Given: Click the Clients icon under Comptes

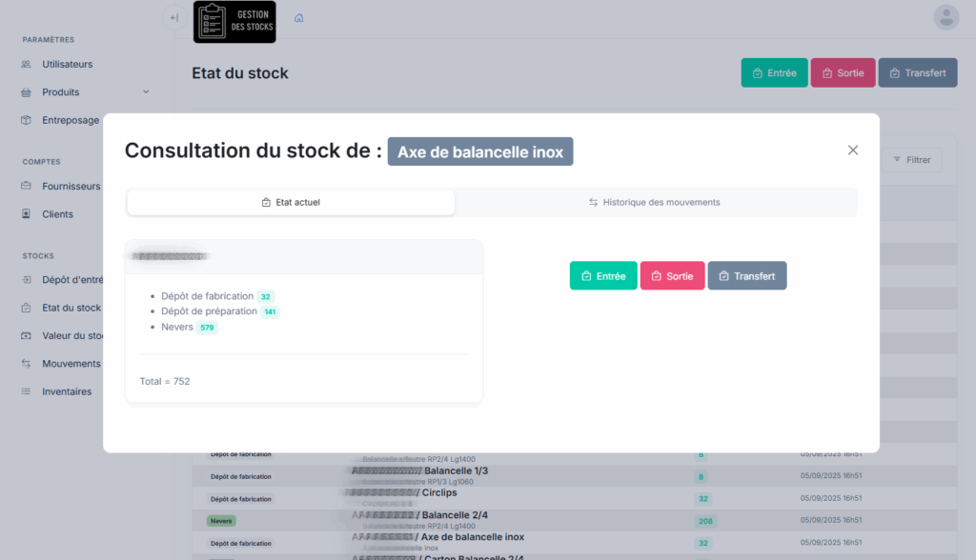Looking at the screenshot, I should tap(27, 213).
